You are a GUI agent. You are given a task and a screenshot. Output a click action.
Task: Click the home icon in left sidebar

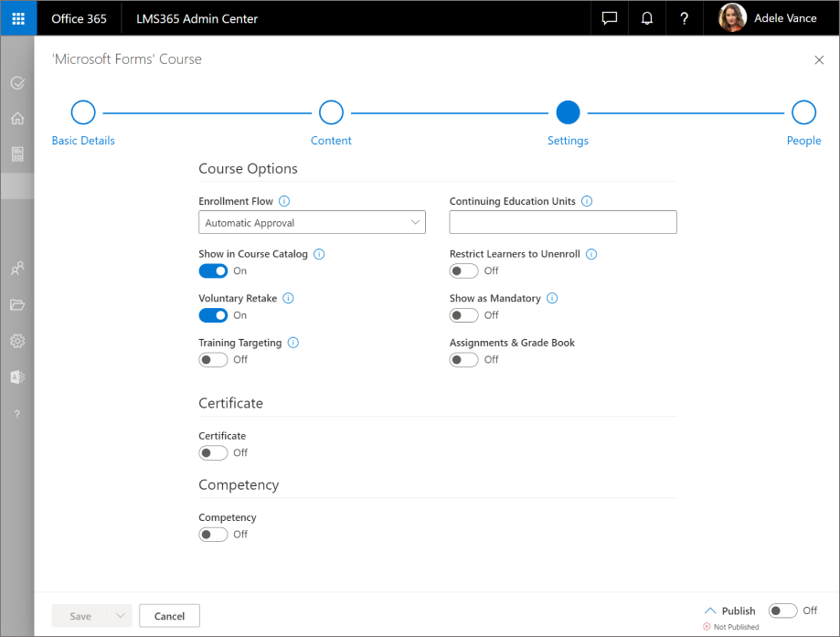[x=17, y=119]
